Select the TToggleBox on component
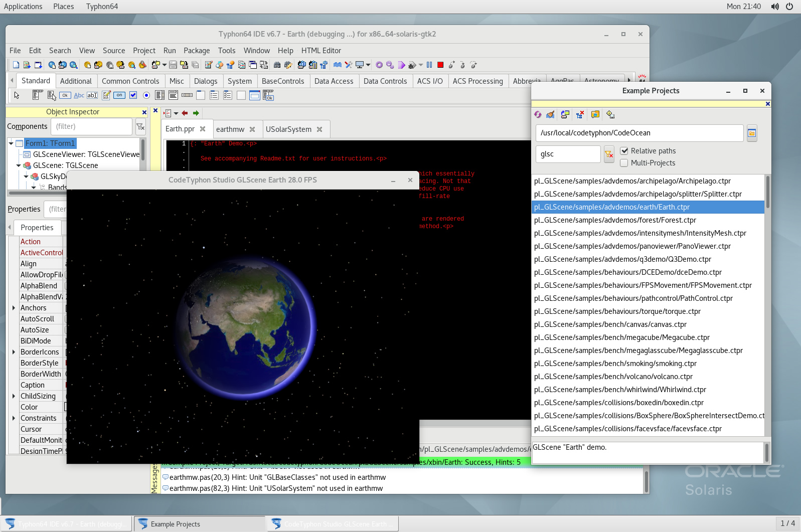Viewport: 801px width, 532px height. [x=119, y=95]
